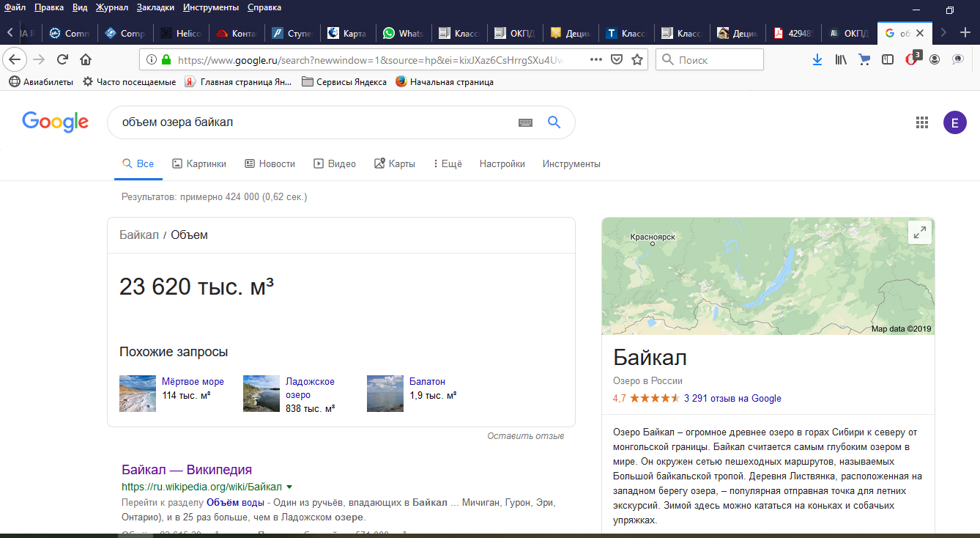Click the Firefox Поиск search box
980x538 pixels.
(710, 59)
